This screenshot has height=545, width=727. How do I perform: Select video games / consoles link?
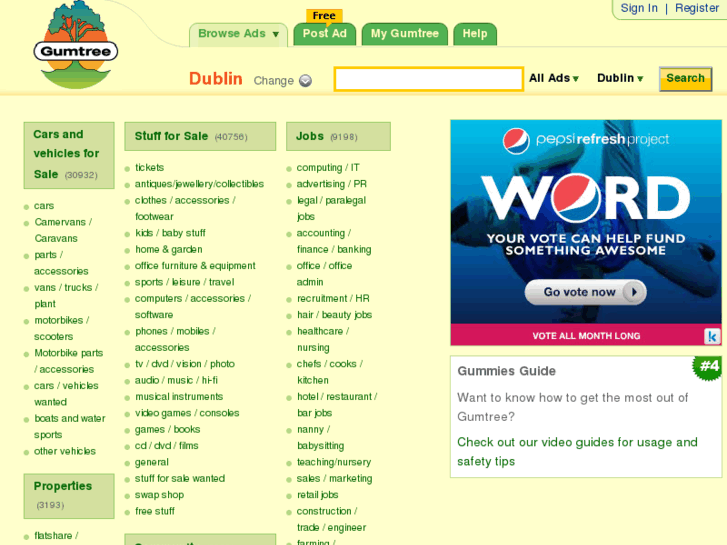187,413
